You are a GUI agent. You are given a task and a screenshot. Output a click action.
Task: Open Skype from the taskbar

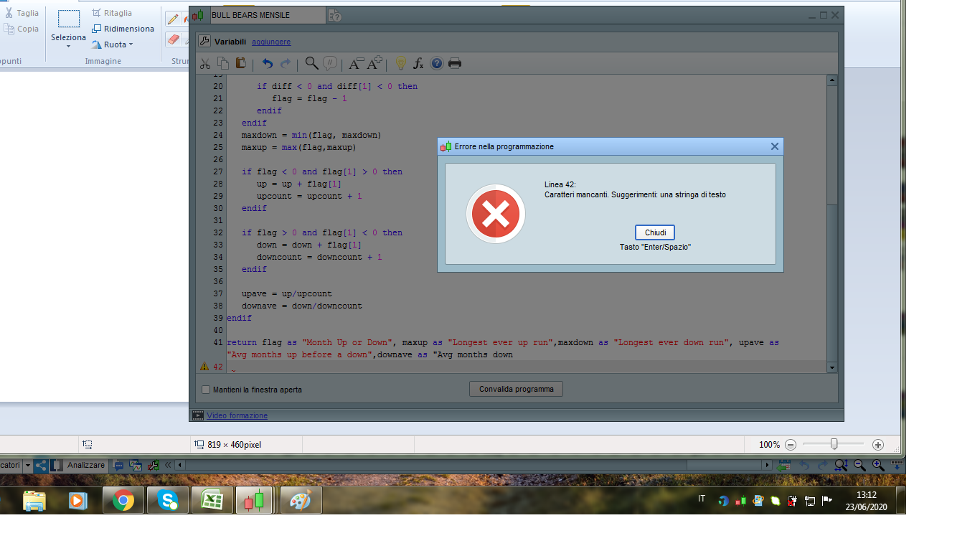[168, 500]
